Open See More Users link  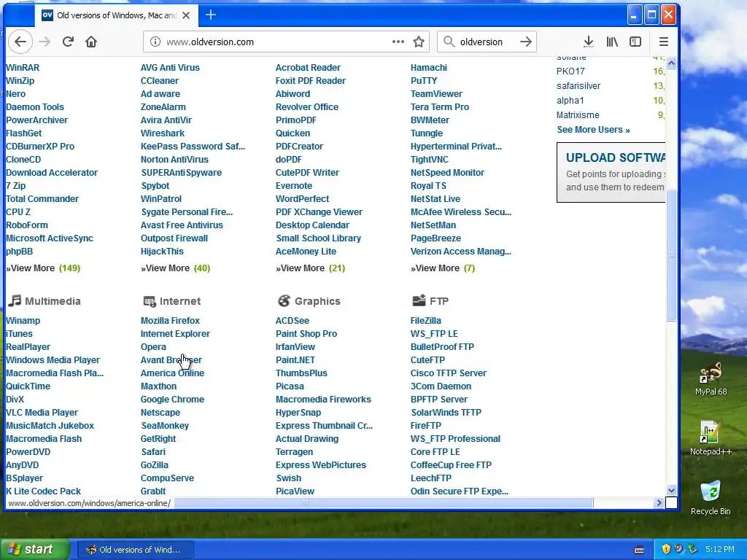click(593, 130)
